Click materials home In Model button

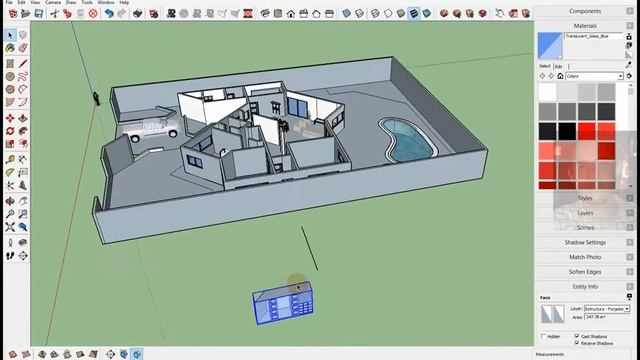tap(560, 76)
